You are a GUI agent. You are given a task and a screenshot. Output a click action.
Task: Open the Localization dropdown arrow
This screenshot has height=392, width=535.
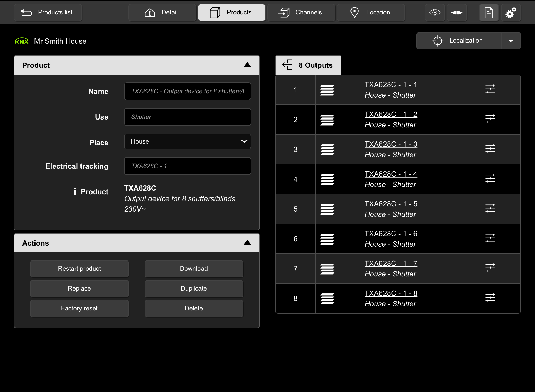pyautogui.click(x=511, y=41)
